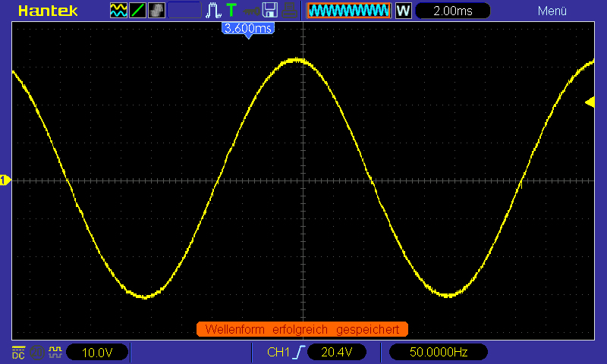Click the 3.600ms horizontal position marker
Viewport: 607px width, 364px height.
click(247, 28)
